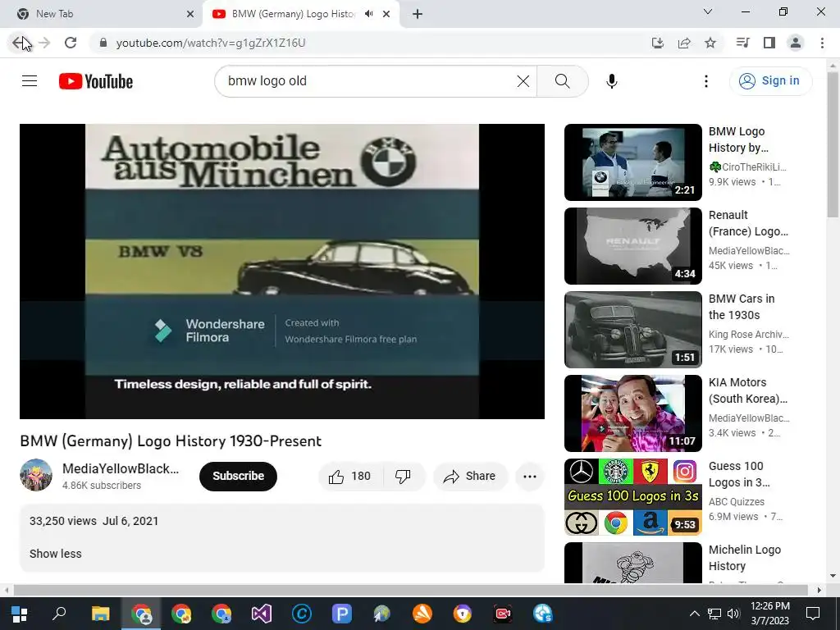Click the magnifying glass search button
This screenshot has width=840, height=630.
click(562, 81)
